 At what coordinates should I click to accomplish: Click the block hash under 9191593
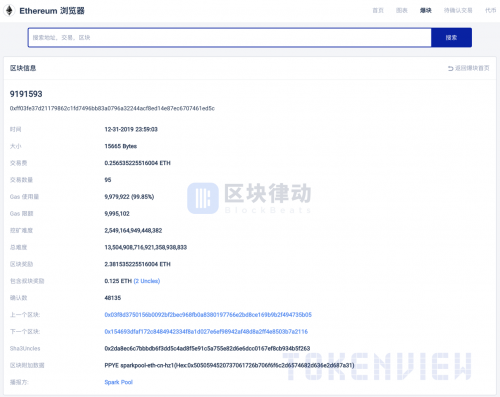112,108
